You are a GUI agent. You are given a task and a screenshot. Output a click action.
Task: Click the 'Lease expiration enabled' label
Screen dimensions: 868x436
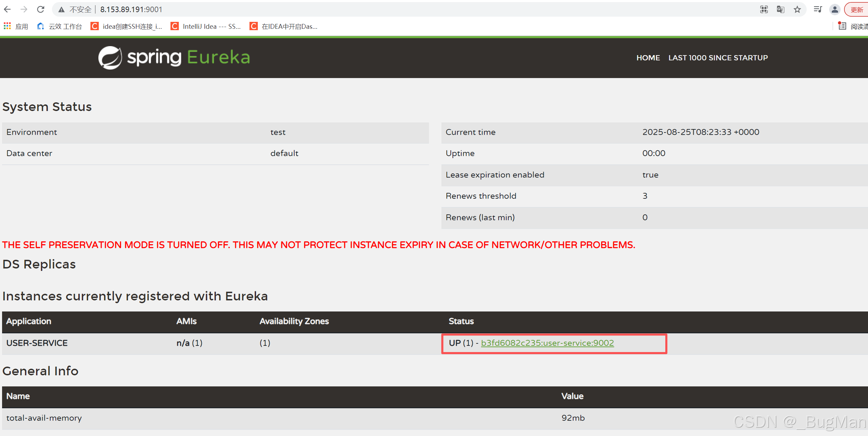[495, 175]
